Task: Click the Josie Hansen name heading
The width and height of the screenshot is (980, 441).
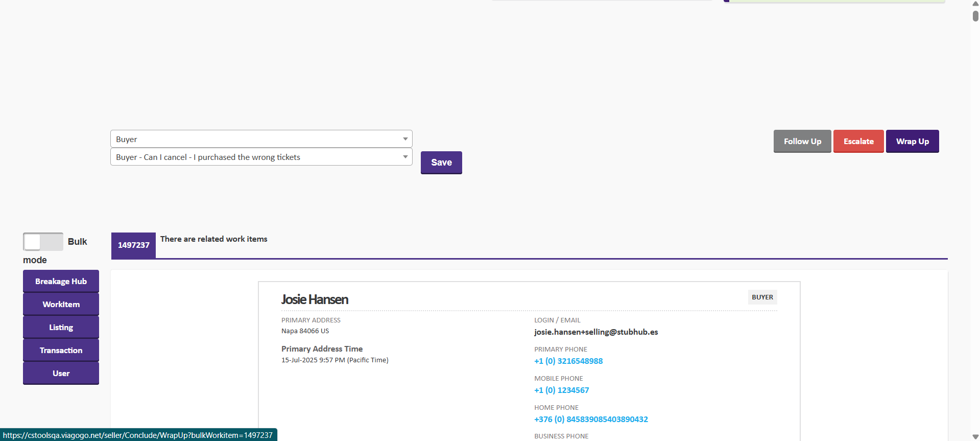Action: (315, 299)
